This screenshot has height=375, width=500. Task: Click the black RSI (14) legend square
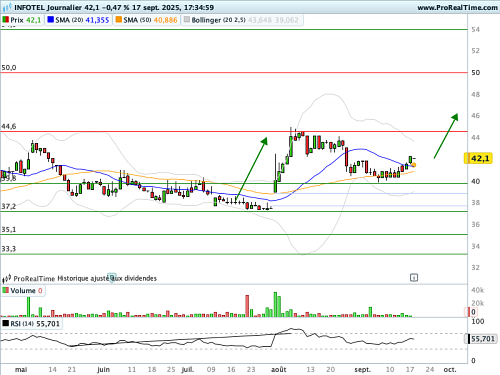(5, 323)
